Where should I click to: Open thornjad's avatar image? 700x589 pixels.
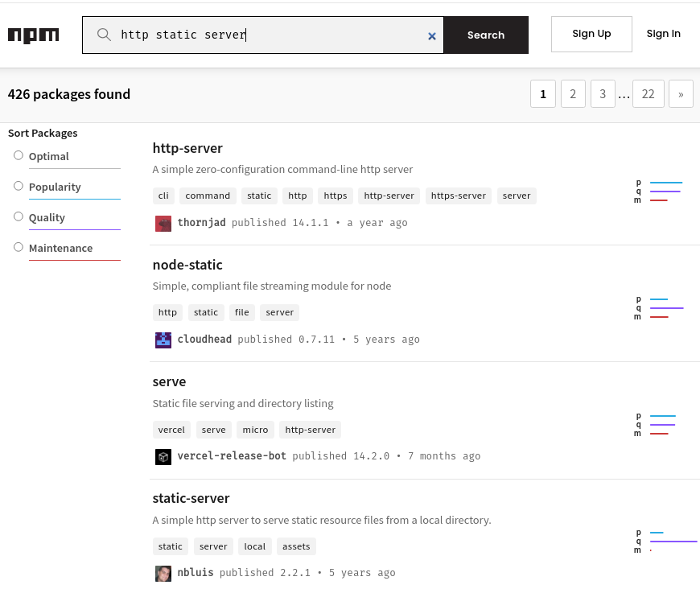pos(163,223)
